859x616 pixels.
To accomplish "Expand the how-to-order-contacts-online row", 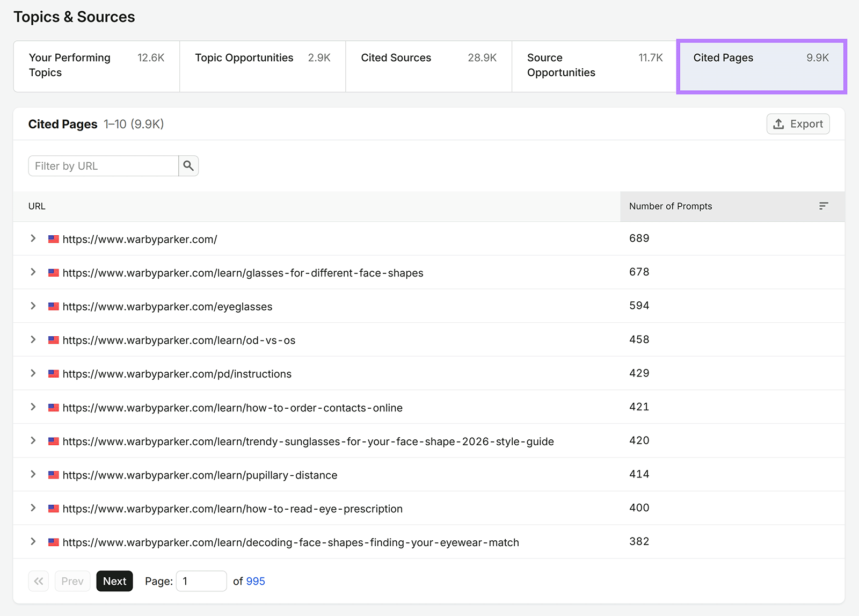I will (x=33, y=407).
